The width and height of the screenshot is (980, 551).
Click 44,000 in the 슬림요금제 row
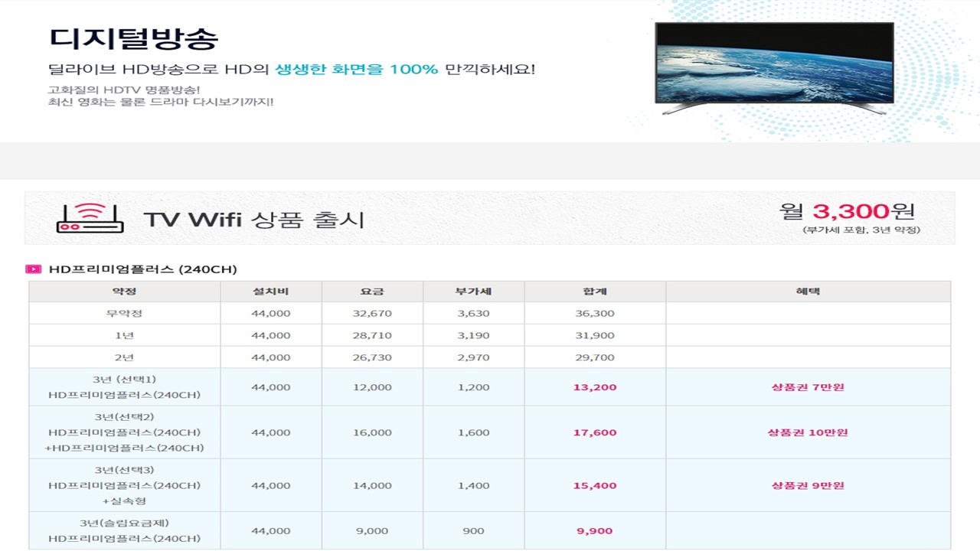click(271, 530)
